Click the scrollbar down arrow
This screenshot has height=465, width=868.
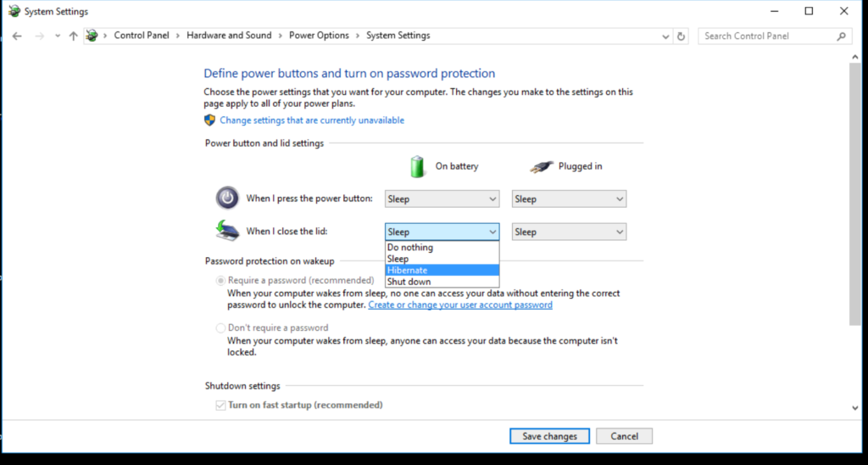[x=855, y=408]
